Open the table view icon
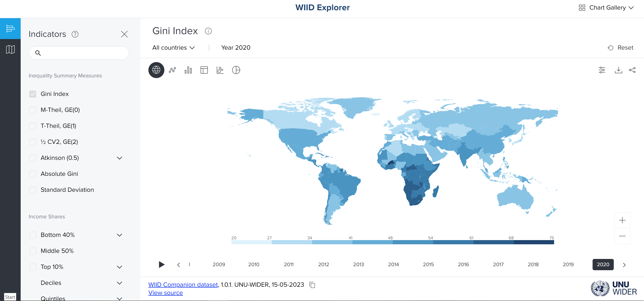 click(x=204, y=70)
